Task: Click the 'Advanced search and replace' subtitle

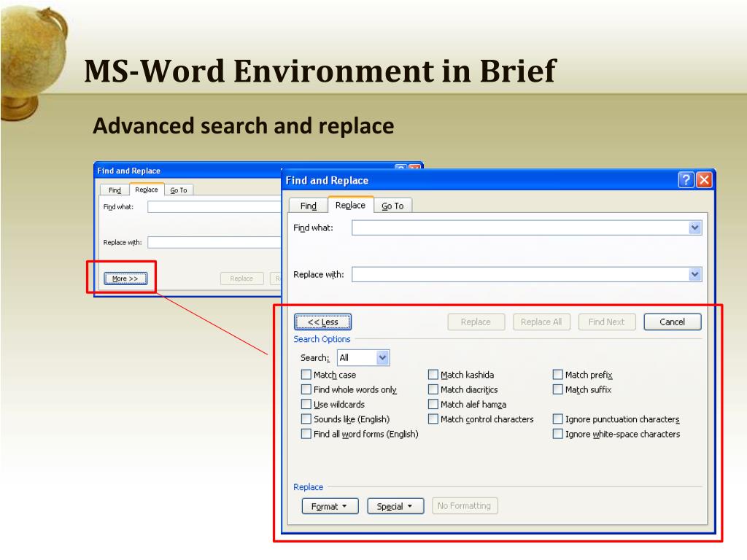Action: pyautogui.click(x=244, y=126)
